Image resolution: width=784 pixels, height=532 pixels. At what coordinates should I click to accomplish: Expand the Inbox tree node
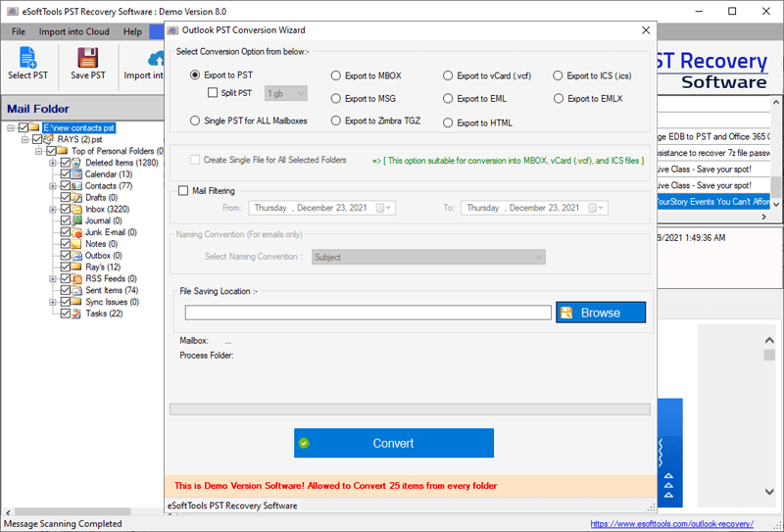(x=53, y=209)
